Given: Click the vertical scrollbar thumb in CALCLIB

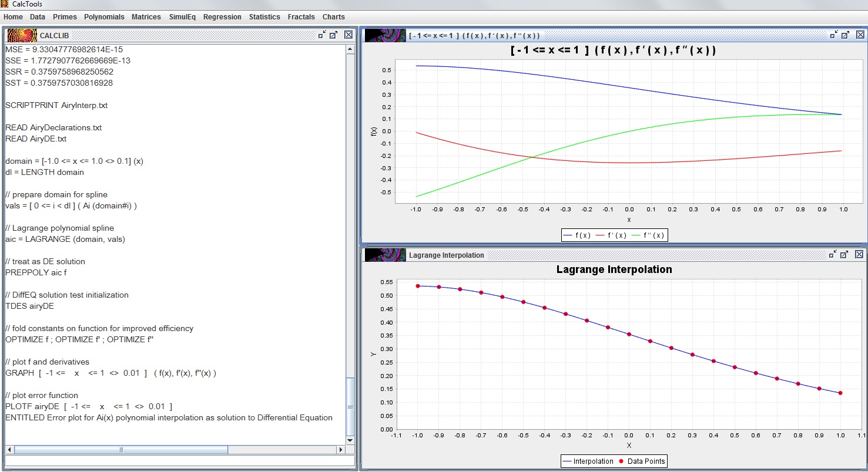Looking at the screenshot, I should pyautogui.click(x=351, y=406).
